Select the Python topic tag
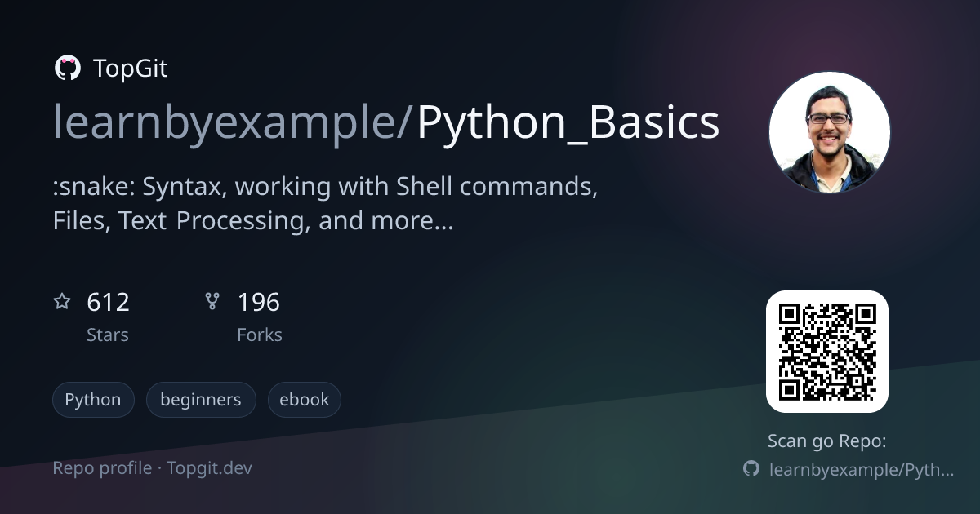This screenshot has height=514, width=980. click(x=93, y=400)
